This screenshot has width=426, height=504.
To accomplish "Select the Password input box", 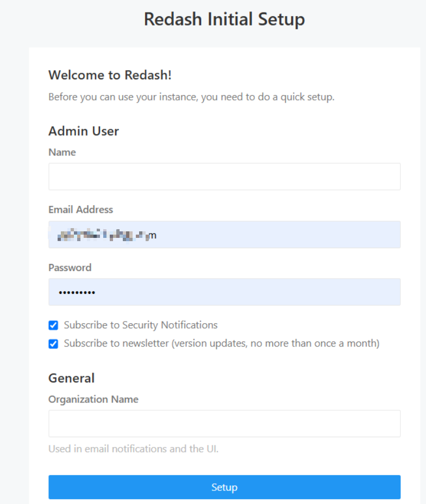I will [224, 292].
